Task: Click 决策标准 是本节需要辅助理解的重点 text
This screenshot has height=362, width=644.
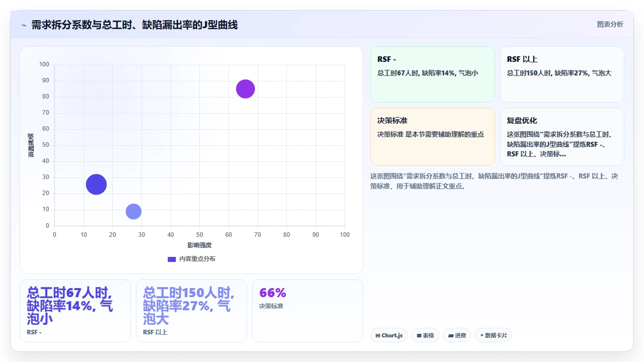Action: click(x=431, y=134)
